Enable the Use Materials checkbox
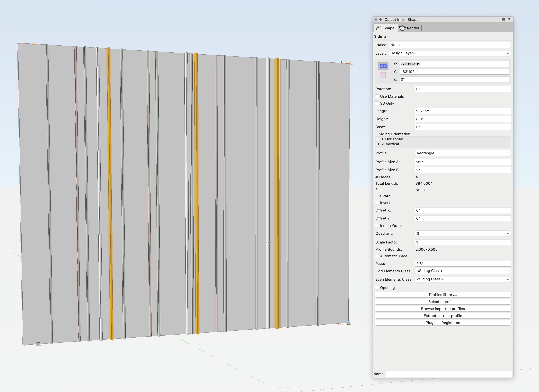 377,96
